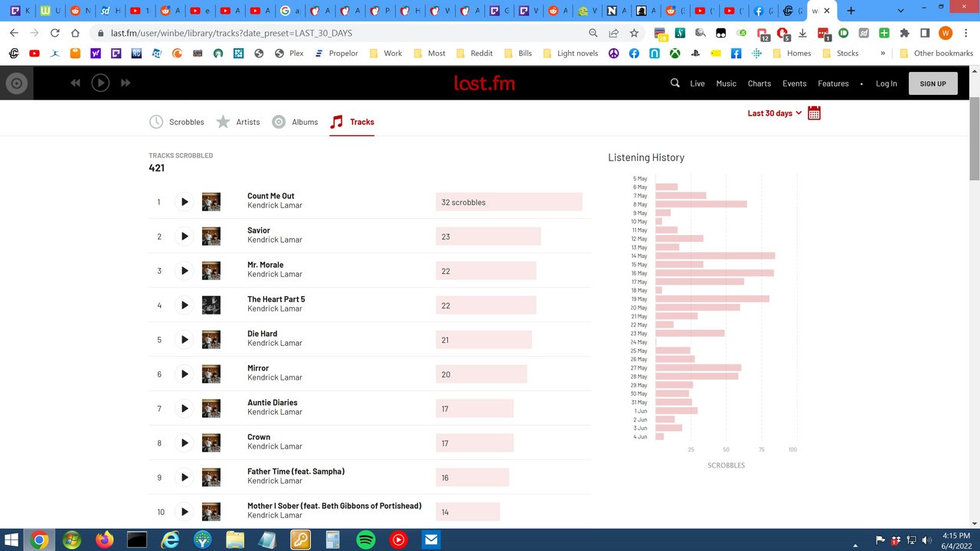980x551 pixels.
Task: Click the 14 May listening history bar
Action: click(x=715, y=256)
